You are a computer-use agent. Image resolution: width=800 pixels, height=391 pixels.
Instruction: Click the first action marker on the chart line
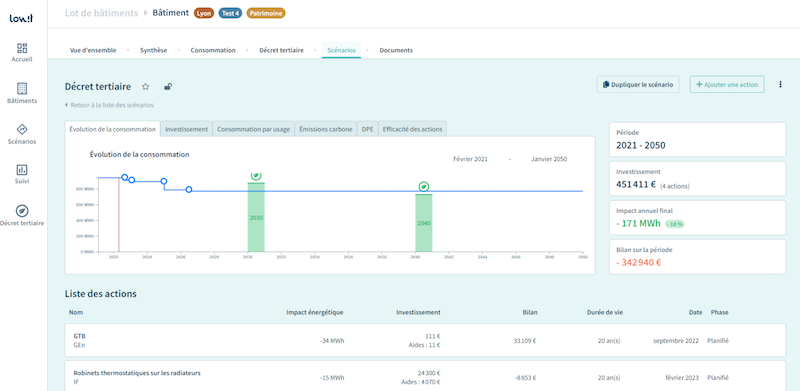124,178
